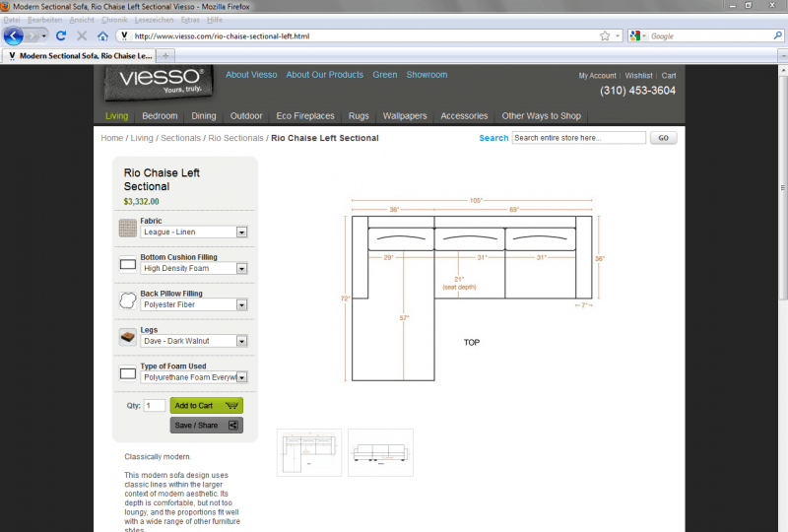Follow the About Viesso link

pyautogui.click(x=251, y=75)
